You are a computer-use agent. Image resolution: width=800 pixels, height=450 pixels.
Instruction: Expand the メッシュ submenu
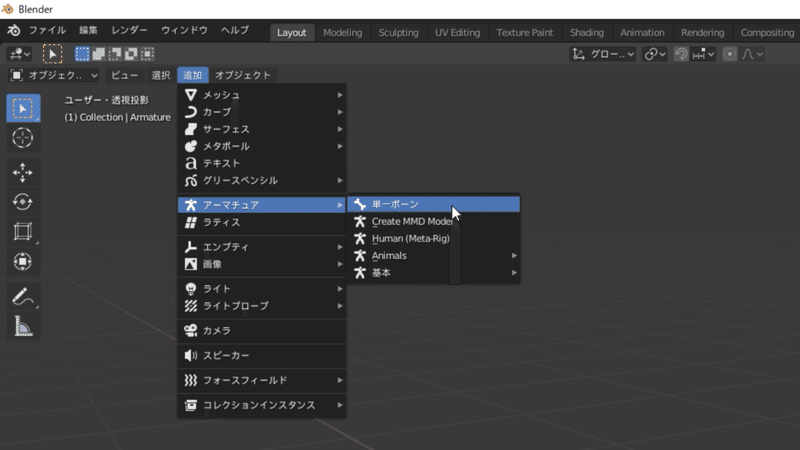click(262, 95)
